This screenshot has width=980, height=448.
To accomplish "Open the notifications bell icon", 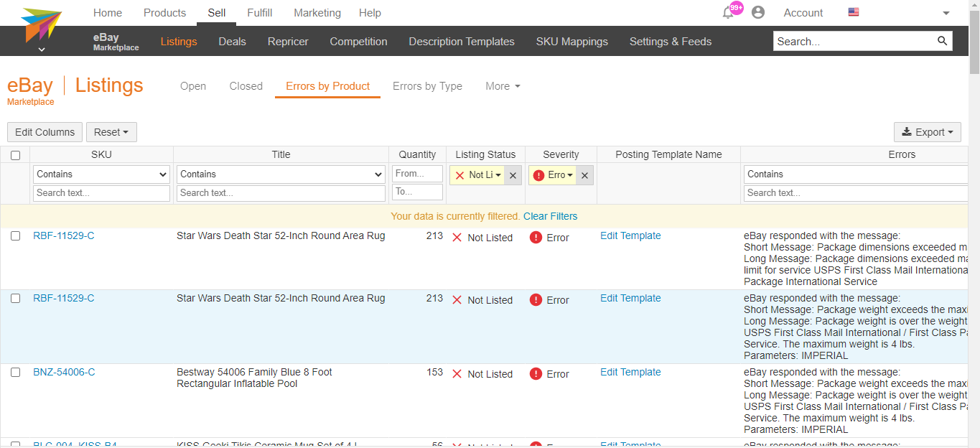I will [x=728, y=13].
